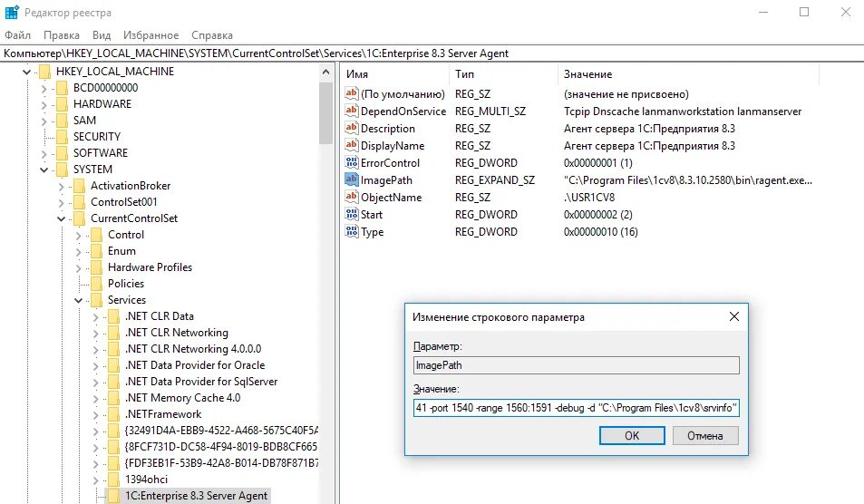864x504 pixels.
Task: Click the Tcpip Dnscache lanmanworkstation lanmanserver value
Action: point(682,111)
